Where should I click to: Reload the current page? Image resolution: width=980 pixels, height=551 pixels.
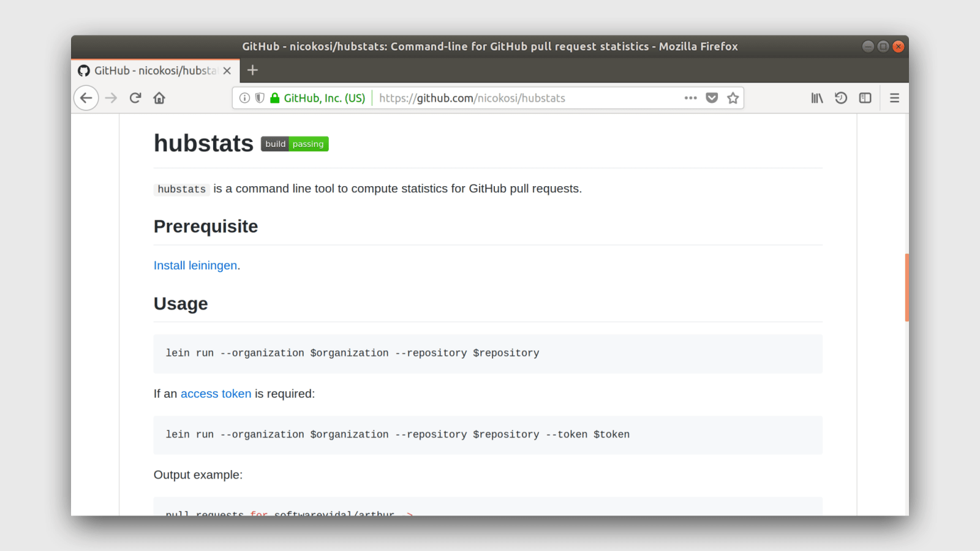point(135,98)
